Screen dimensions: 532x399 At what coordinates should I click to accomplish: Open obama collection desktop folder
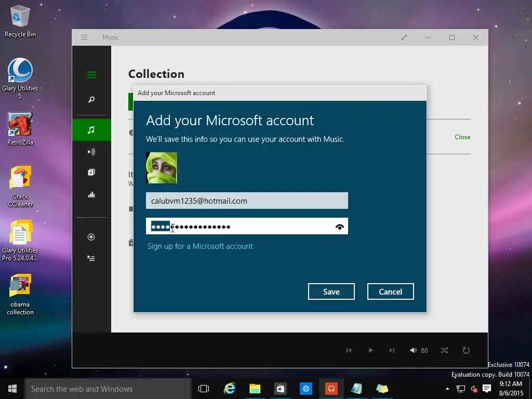20,295
